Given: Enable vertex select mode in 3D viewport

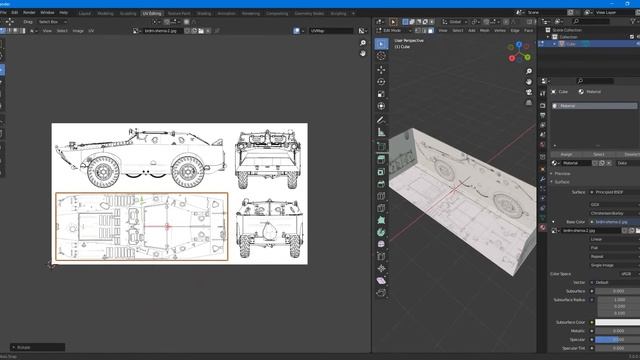Looking at the screenshot, I should 418,31.
